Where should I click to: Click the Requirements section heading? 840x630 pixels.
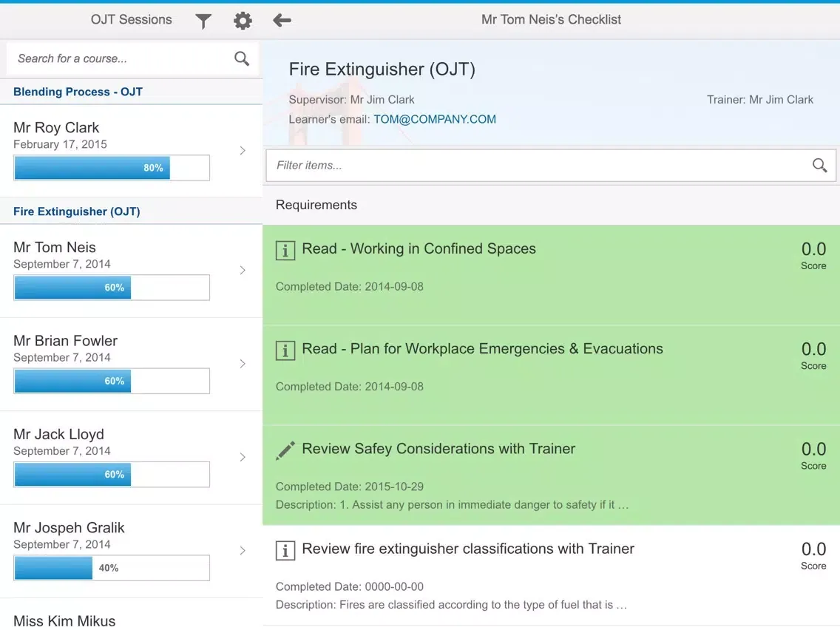coord(316,205)
